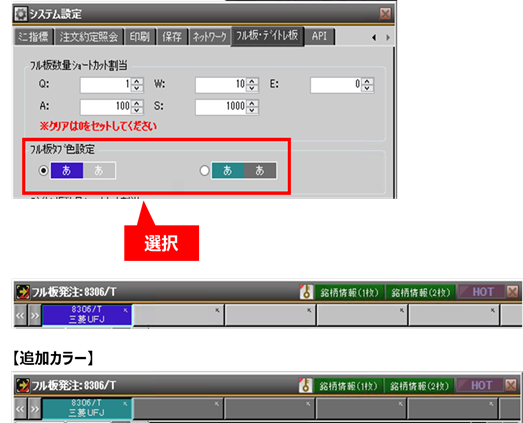Select the blue tab color radio option
523x423 pixels.
[43, 170]
